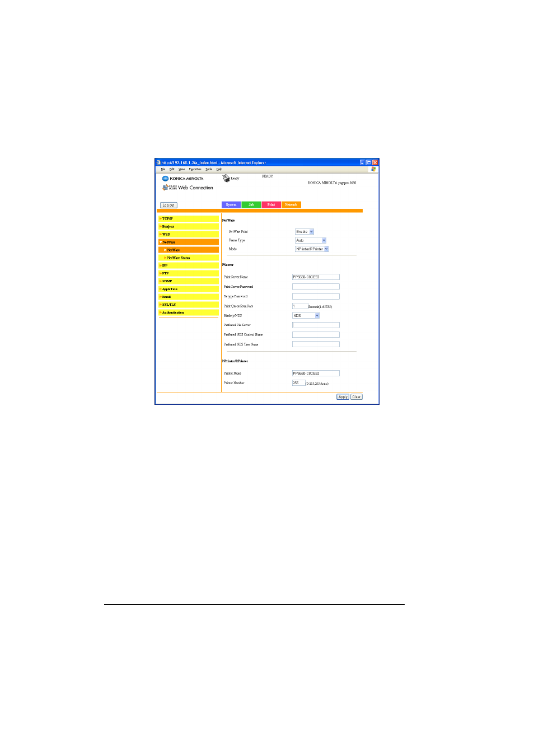Click the Windows flag icon in menu bar

click(373, 169)
